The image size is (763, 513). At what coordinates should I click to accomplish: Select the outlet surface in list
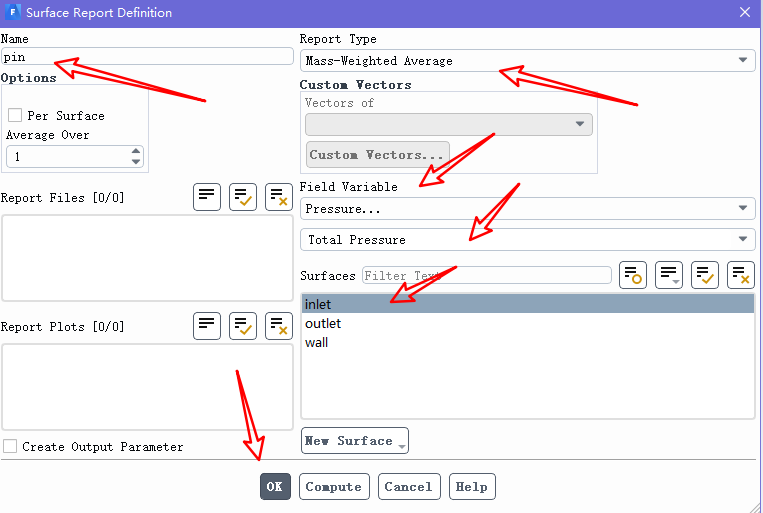coord(323,323)
